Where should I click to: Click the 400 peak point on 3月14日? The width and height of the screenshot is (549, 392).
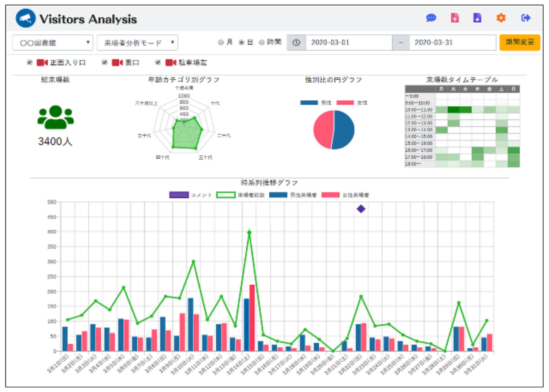(x=249, y=232)
